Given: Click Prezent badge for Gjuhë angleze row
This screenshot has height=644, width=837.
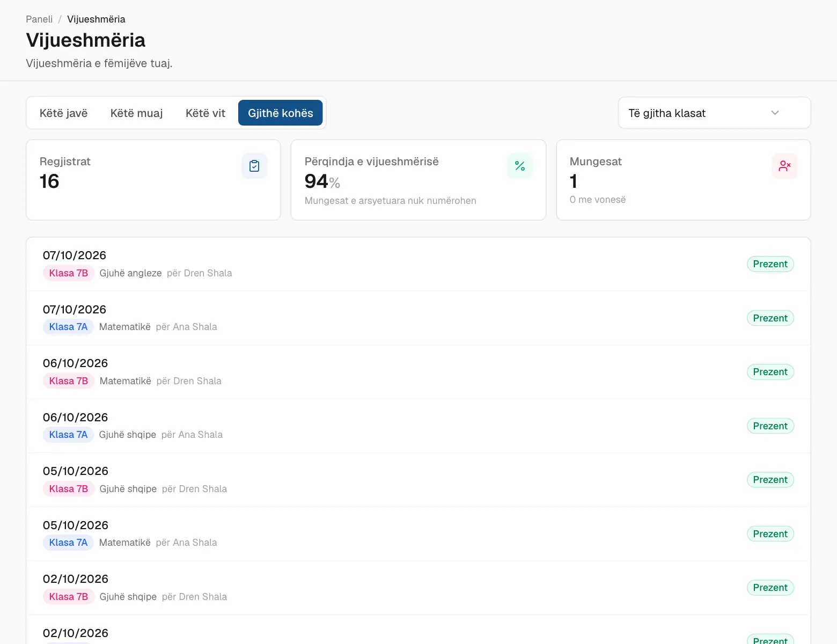Looking at the screenshot, I should pos(770,264).
